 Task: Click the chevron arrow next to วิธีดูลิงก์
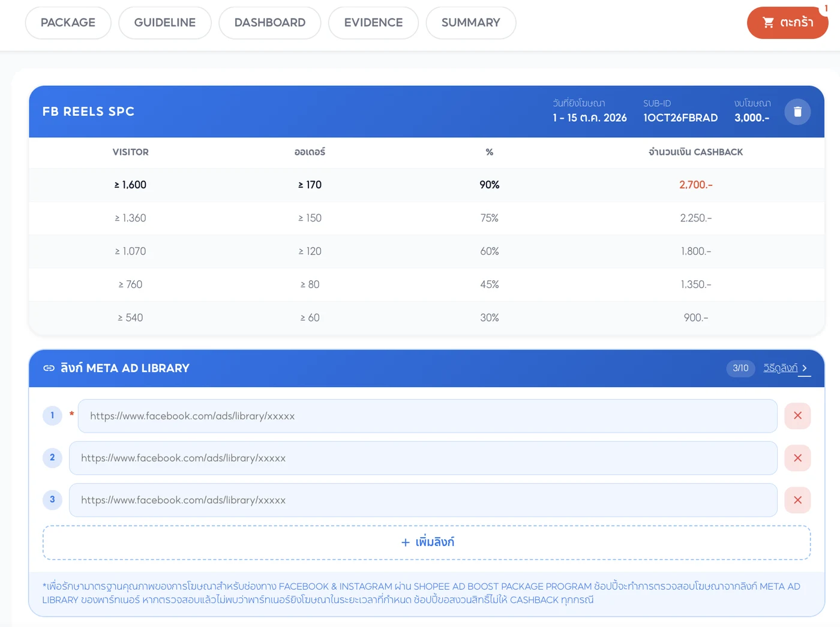(x=805, y=368)
